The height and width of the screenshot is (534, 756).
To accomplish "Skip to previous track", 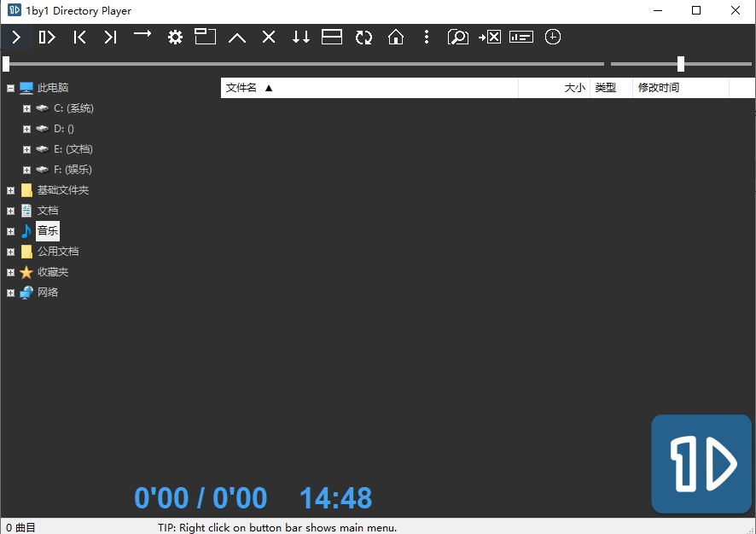I will pyautogui.click(x=79, y=38).
